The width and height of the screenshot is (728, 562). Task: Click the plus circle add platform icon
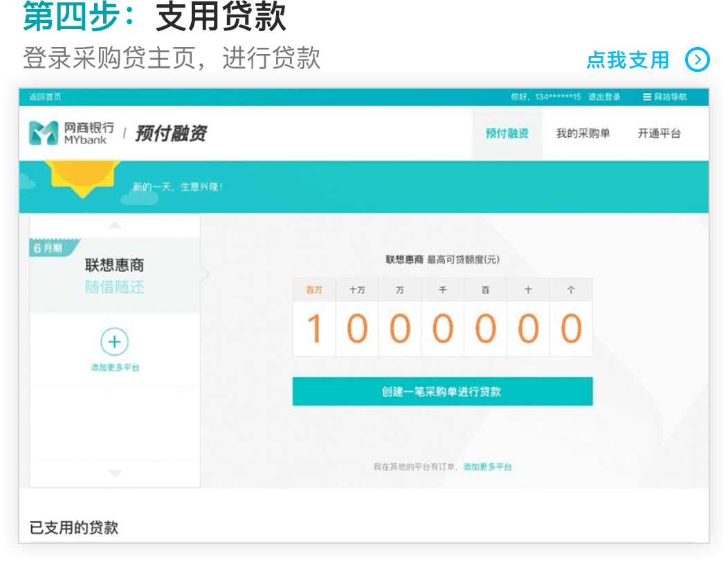(x=115, y=342)
